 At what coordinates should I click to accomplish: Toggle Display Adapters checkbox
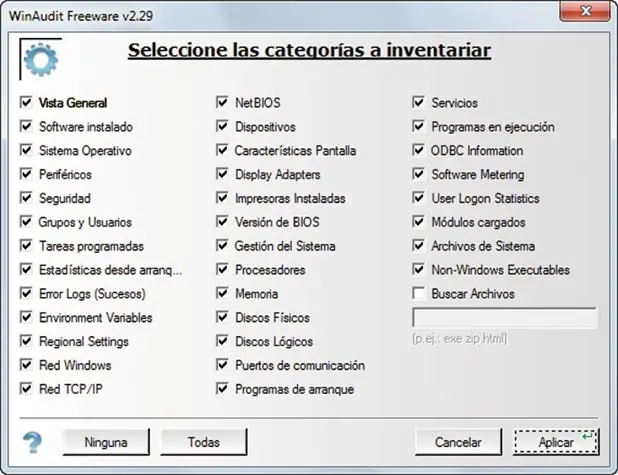click(x=222, y=174)
